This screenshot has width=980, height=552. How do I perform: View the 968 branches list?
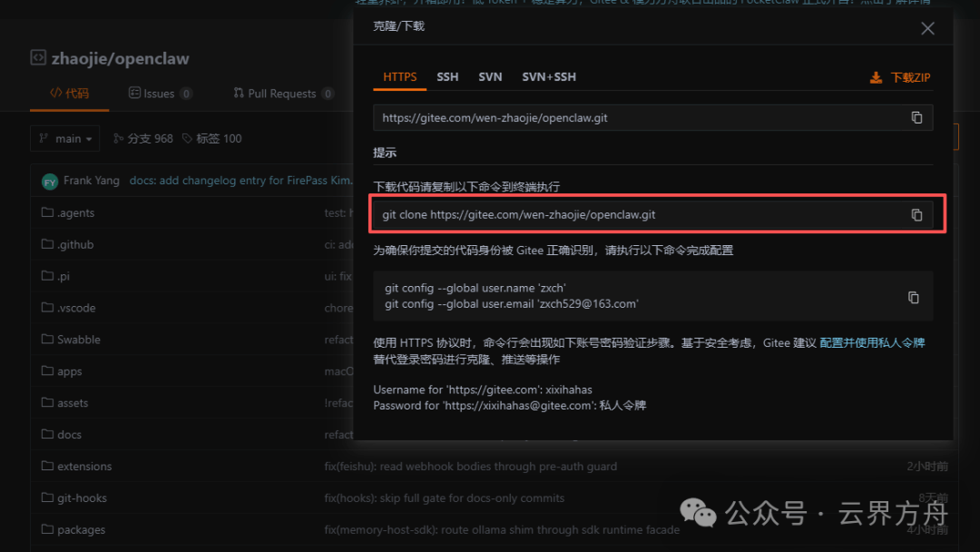tap(143, 139)
